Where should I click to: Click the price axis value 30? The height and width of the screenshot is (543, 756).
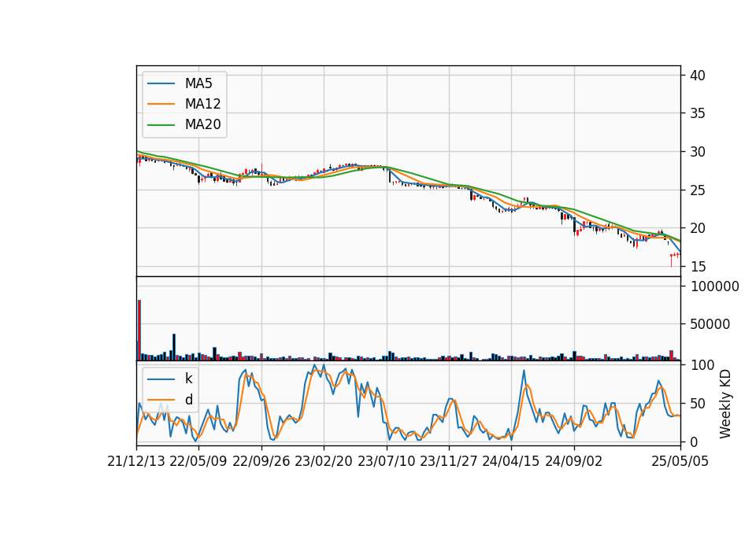pos(698,152)
